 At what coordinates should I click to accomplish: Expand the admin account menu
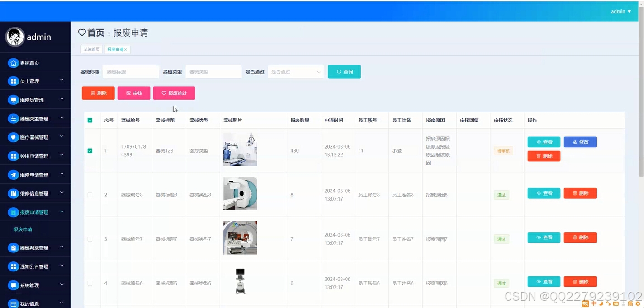tap(620, 11)
